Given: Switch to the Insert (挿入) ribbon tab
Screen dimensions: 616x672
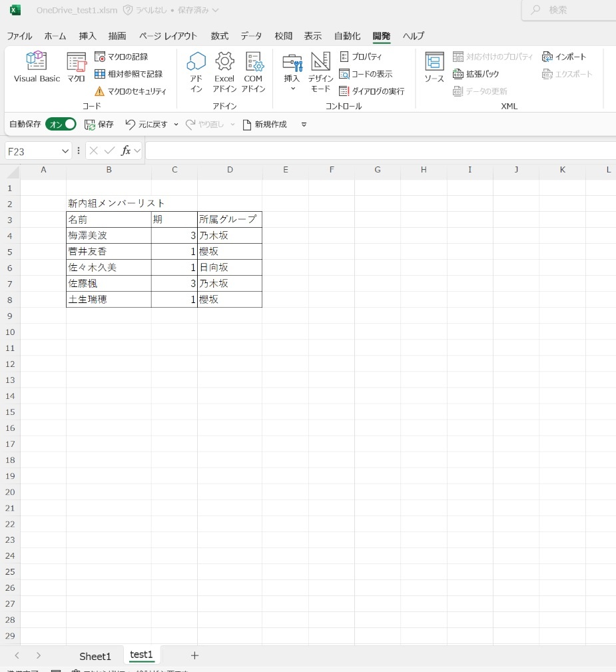Looking at the screenshot, I should 87,36.
